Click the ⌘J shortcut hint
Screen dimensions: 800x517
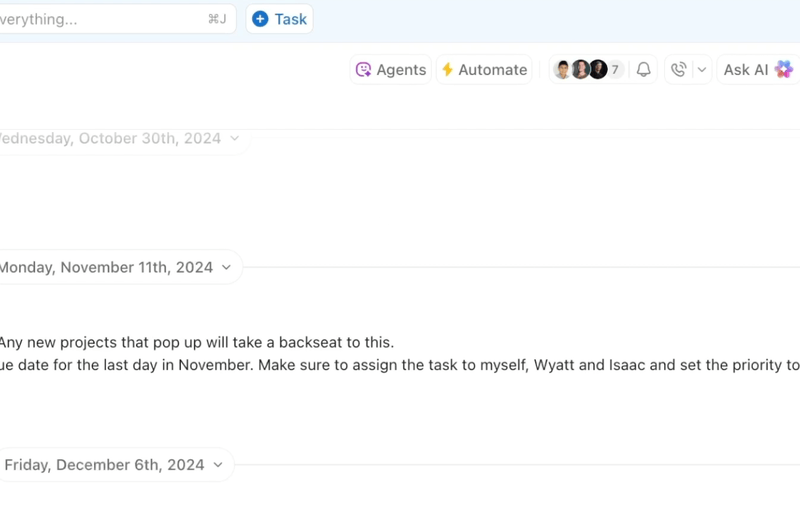coord(217,19)
